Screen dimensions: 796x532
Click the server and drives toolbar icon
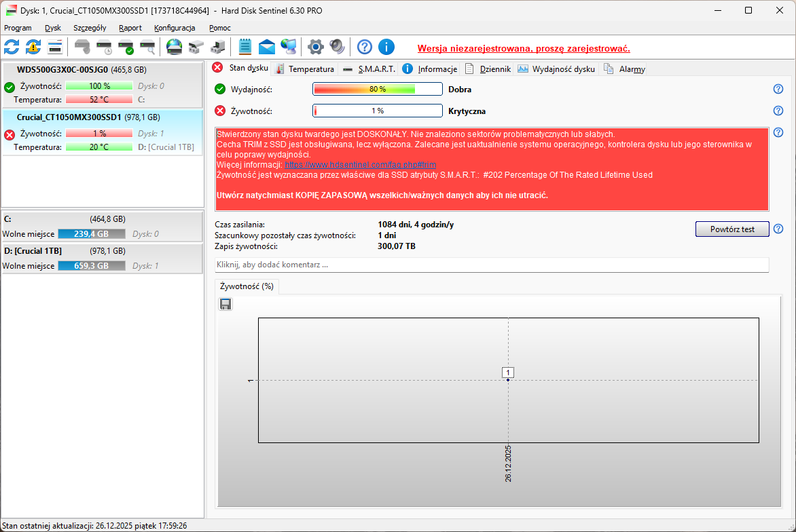(218, 47)
